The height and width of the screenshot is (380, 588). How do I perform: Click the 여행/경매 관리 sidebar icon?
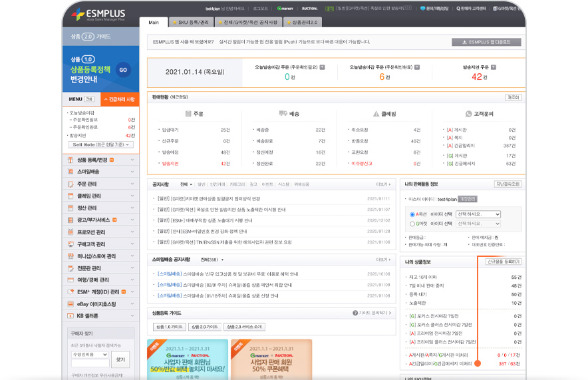coord(70,280)
